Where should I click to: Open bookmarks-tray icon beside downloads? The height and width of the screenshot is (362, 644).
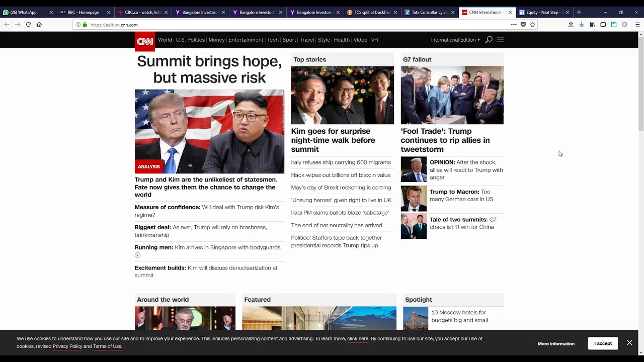coord(571,25)
